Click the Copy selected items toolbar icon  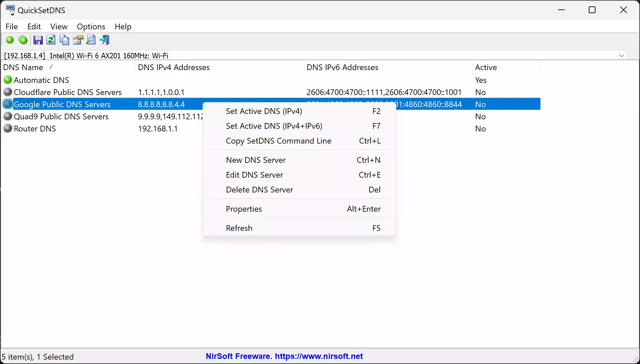click(64, 40)
